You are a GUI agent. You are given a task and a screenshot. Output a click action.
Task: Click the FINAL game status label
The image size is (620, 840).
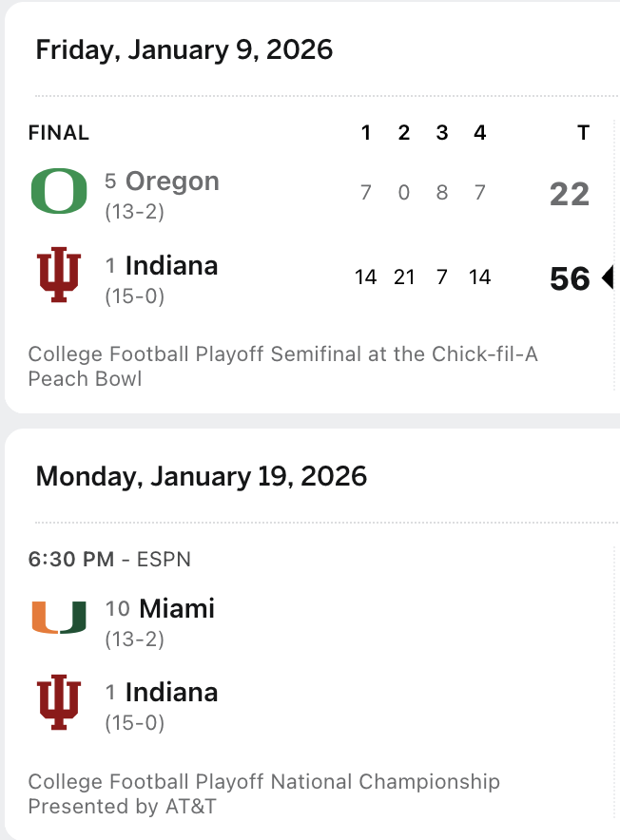point(59,133)
